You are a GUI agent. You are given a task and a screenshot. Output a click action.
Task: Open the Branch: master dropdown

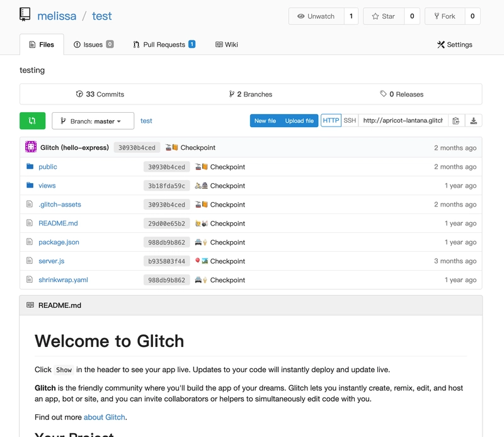click(93, 121)
